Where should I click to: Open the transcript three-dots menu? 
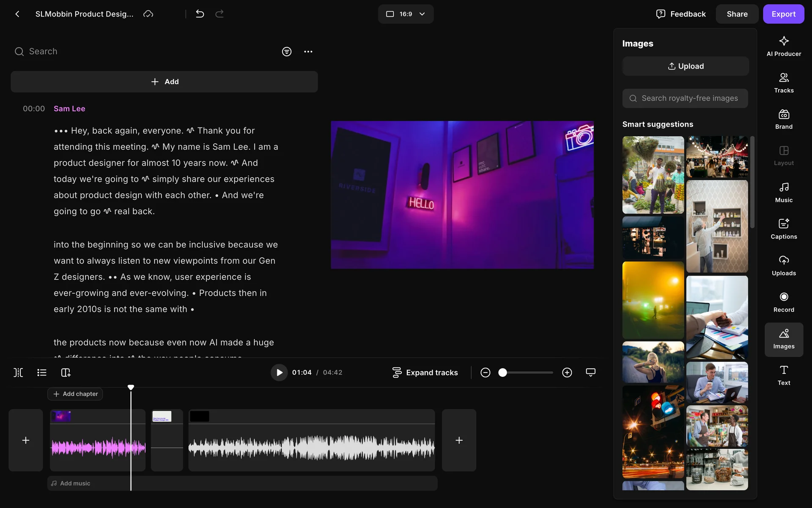(x=308, y=52)
